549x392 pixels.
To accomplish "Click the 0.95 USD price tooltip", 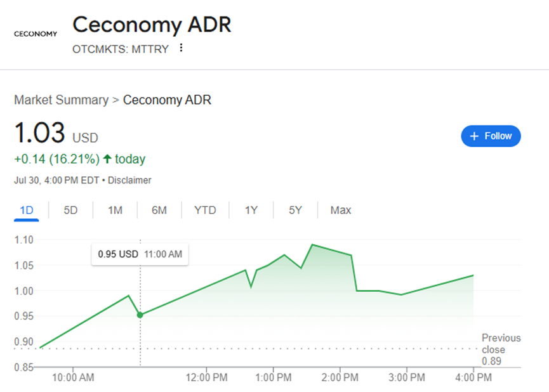I will [140, 254].
